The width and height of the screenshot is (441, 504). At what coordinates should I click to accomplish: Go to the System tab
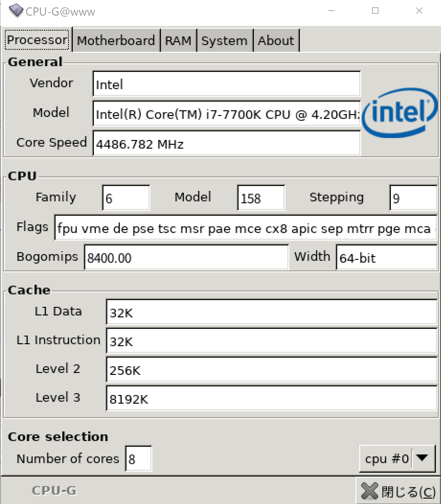(224, 41)
